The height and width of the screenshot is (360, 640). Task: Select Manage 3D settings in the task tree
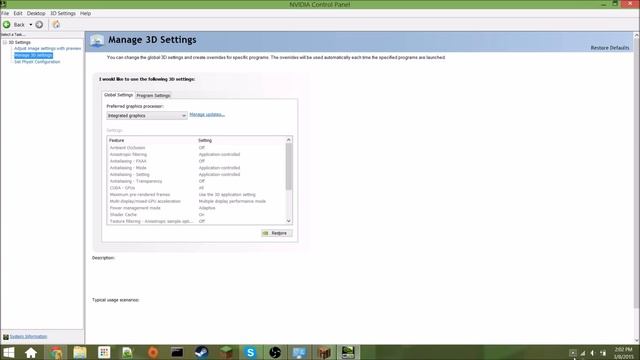click(x=33, y=55)
